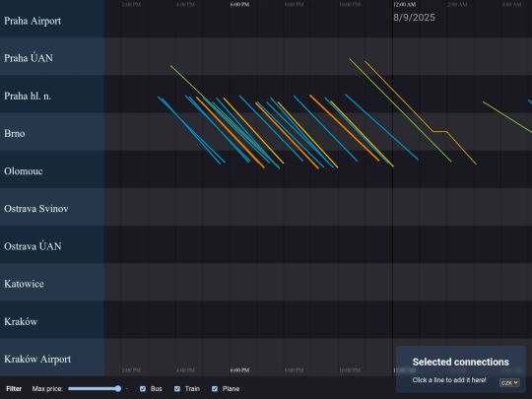The height and width of the screenshot is (399, 532).
Task: Click the 8/9/2025 date label
Action: (414, 18)
